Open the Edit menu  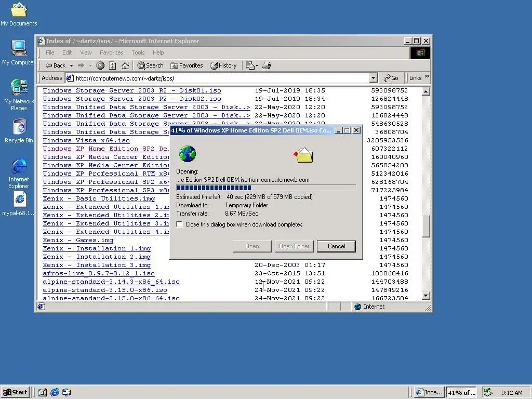(67, 52)
